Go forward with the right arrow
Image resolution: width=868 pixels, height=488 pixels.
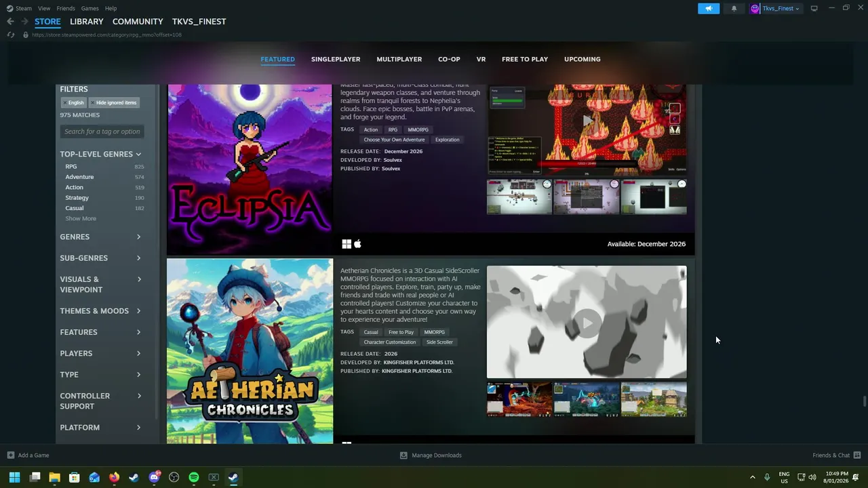pyautogui.click(x=24, y=21)
